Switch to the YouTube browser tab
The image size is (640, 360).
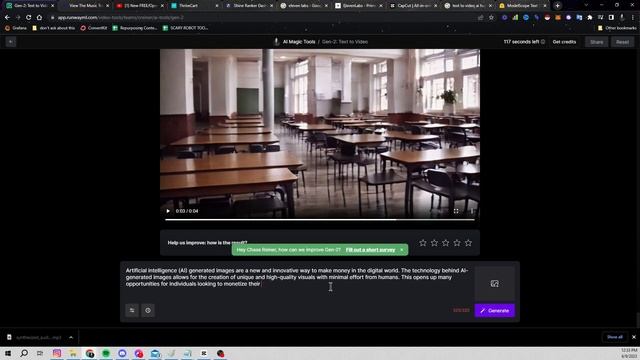click(x=140, y=6)
